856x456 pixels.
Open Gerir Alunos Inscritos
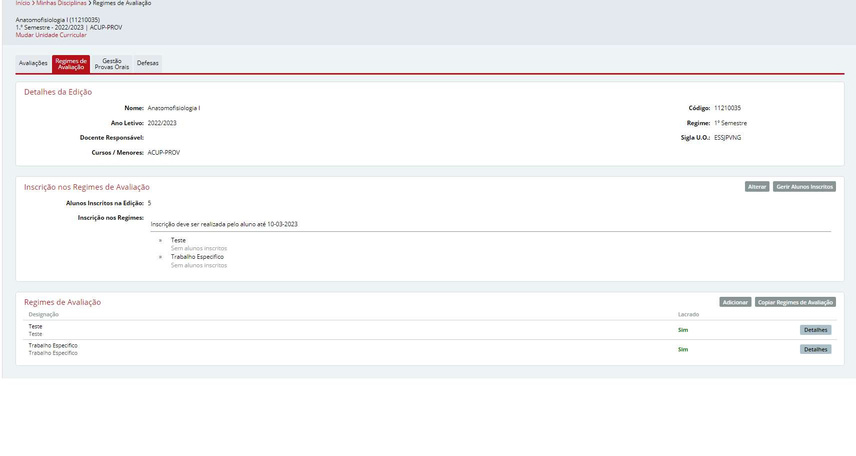click(804, 187)
